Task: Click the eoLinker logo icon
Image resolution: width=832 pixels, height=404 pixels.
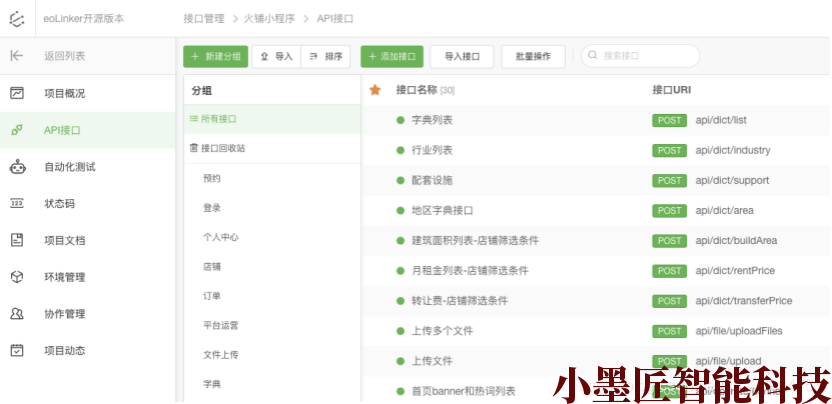Action: click(x=16, y=18)
